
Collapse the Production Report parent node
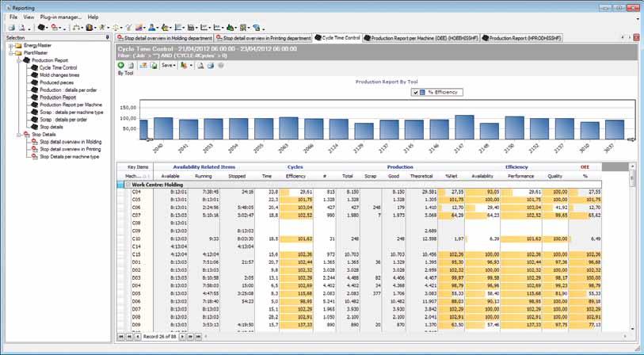tap(18, 60)
